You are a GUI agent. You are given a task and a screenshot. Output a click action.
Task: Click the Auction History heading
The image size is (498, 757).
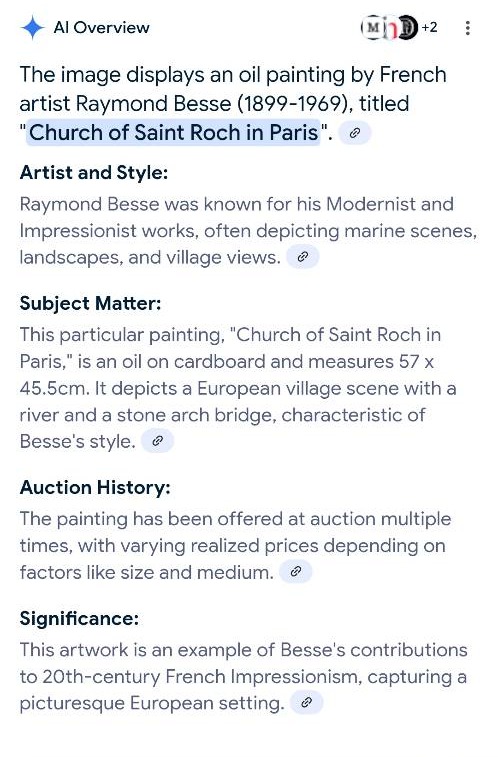95,487
